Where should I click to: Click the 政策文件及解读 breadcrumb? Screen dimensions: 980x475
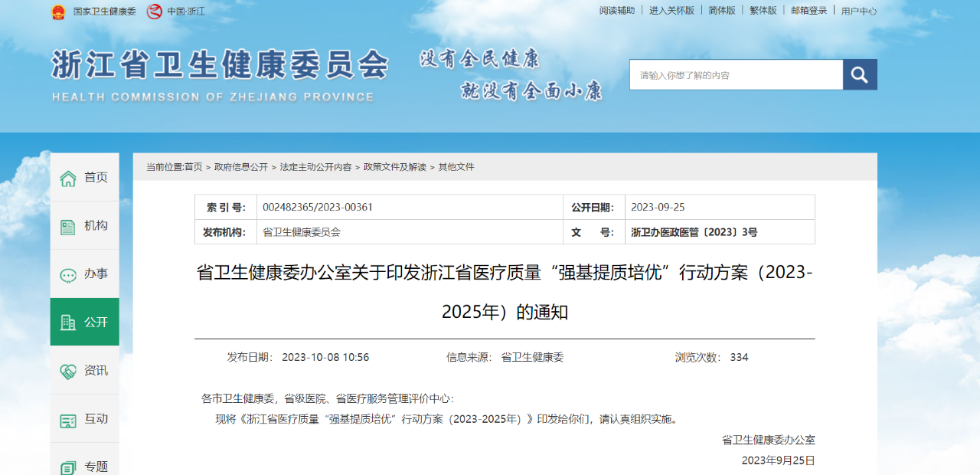(394, 167)
